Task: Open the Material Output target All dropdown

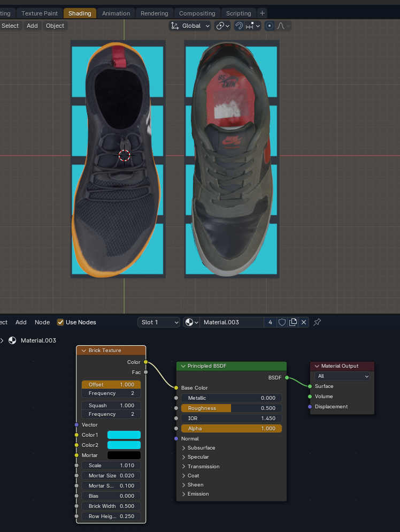Action: 342,376
